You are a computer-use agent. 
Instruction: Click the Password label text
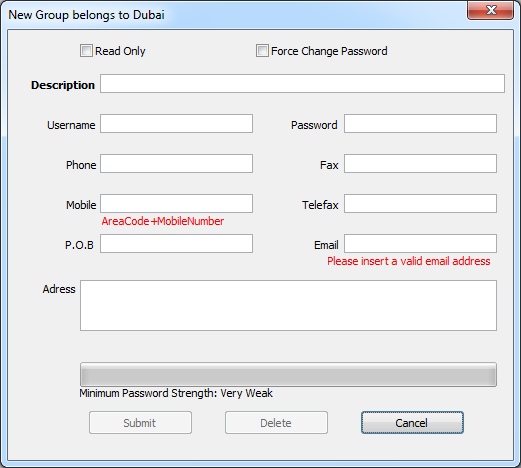point(314,125)
